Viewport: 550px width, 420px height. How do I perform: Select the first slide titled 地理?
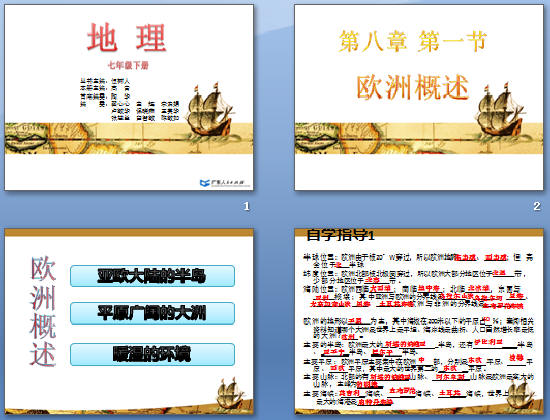pos(129,97)
